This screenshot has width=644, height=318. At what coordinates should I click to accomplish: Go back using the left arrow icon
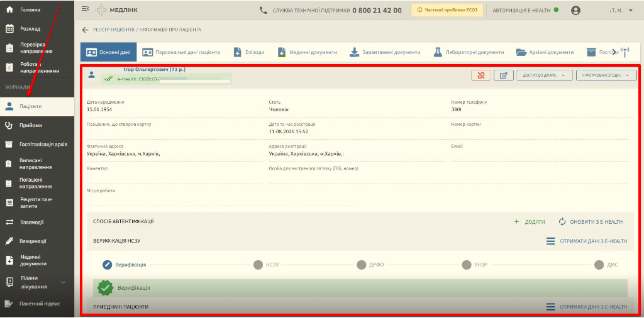pos(86,30)
